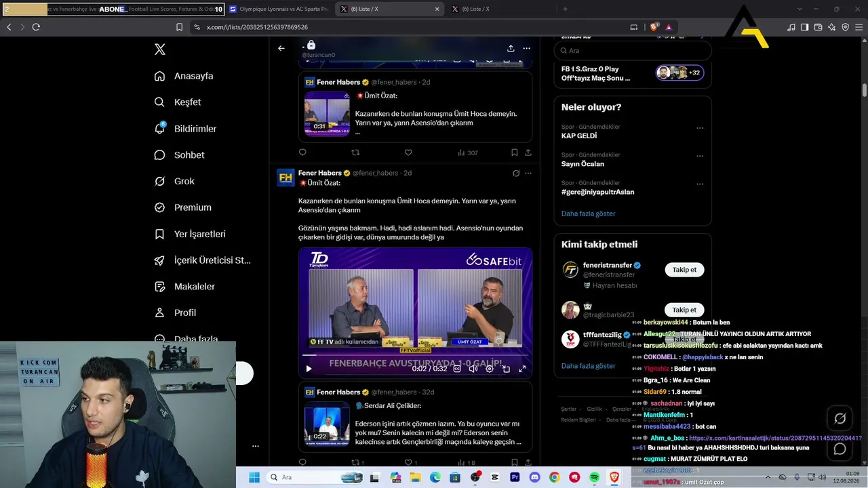Open the Windows Start menu
The image size is (868, 488).
click(254, 478)
